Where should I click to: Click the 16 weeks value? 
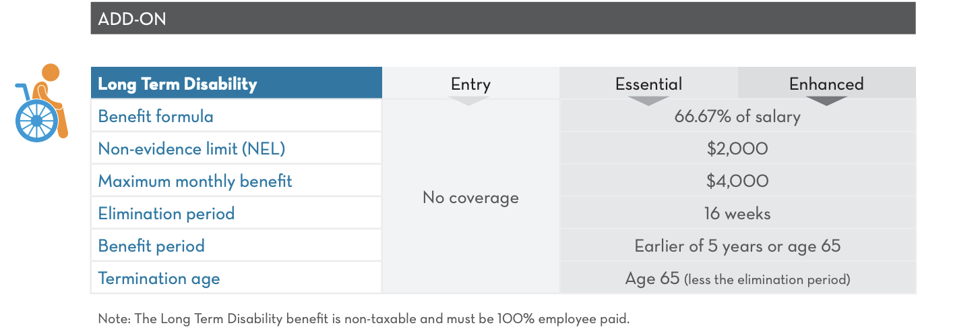(x=737, y=214)
